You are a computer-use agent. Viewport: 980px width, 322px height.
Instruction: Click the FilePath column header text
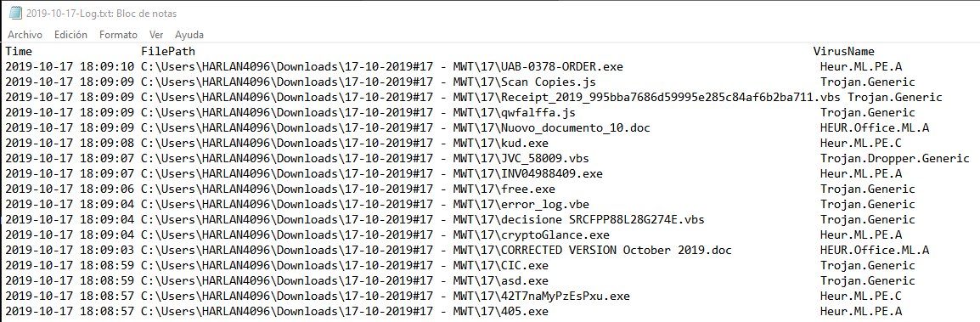coord(168,51)
